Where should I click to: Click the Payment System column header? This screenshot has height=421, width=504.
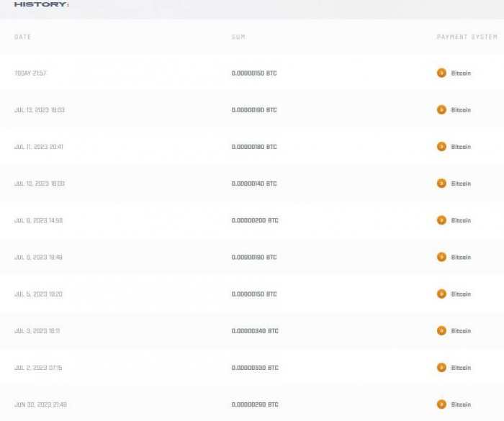(467, 37)
